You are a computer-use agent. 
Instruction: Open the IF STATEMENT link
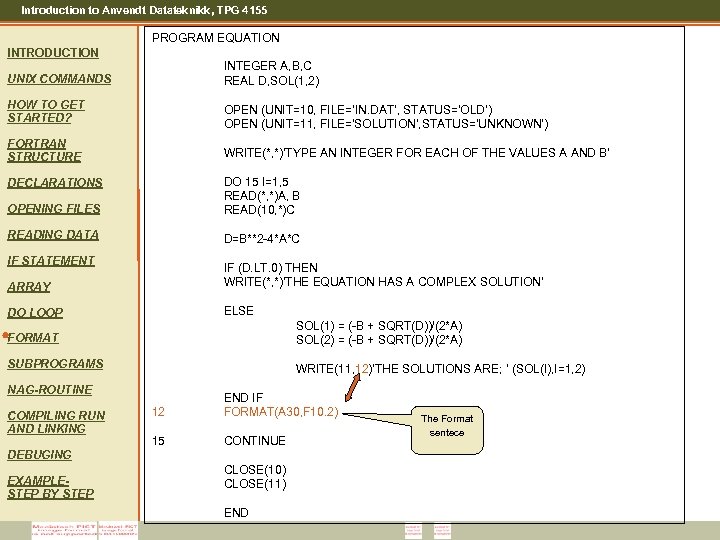[x=51, y=261]
